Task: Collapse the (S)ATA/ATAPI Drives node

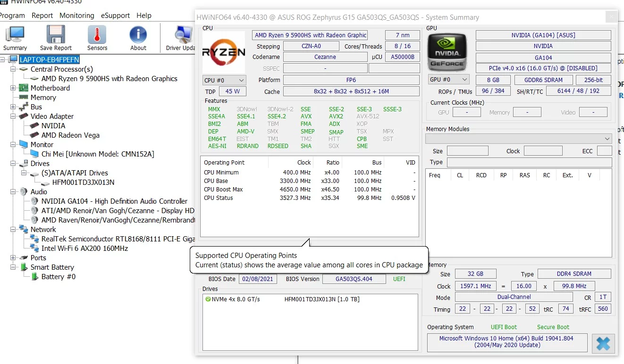Action: pyautogui.click(x=24, y=173)
